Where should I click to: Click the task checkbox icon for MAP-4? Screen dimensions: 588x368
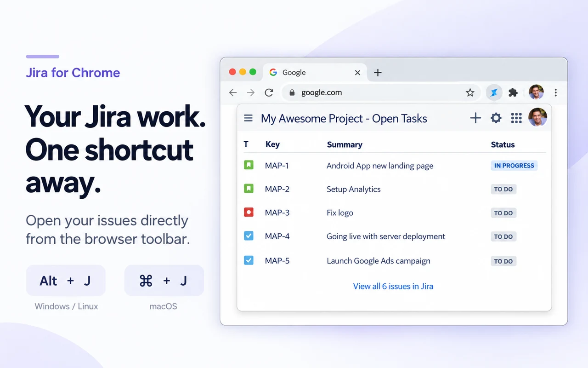pos(249,236)
